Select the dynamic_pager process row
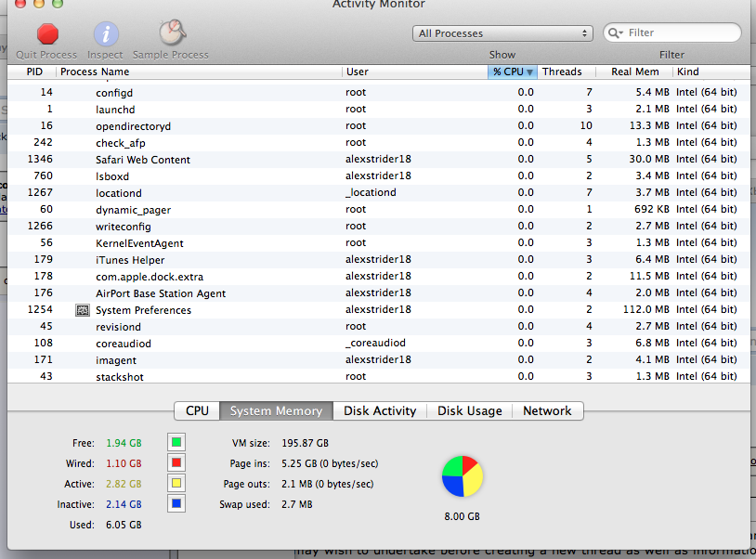756x559 pixels. [x=379, y=210]
